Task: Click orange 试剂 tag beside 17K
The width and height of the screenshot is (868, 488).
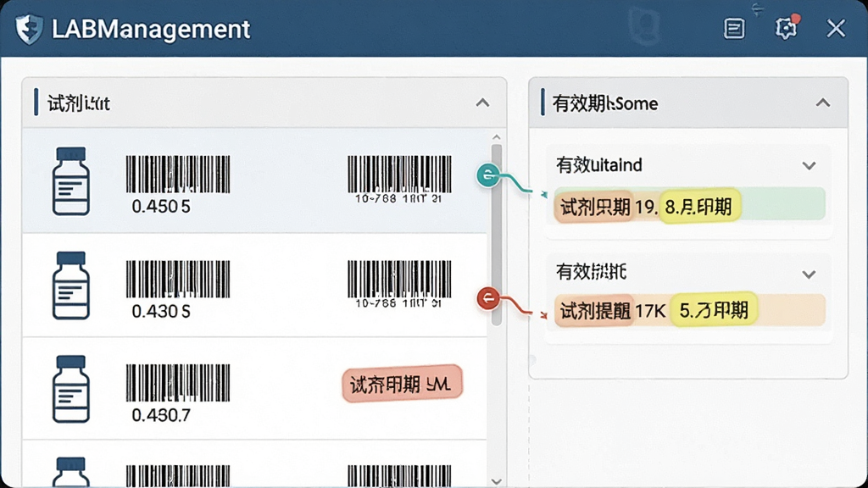Action: click(594, 311)
